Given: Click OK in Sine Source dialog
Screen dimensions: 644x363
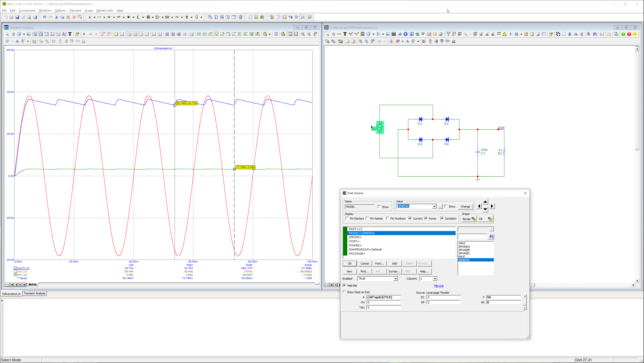Looking at the screenshot, I should (x=350, y=263).
